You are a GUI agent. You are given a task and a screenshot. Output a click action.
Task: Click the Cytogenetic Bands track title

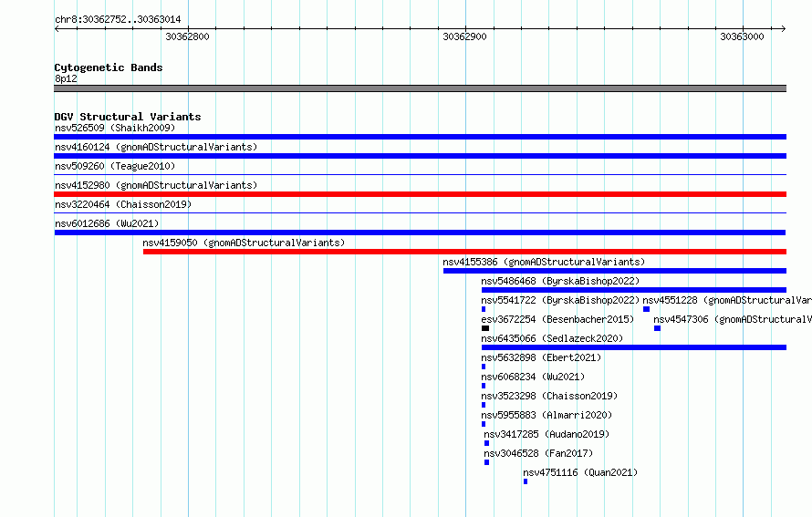(109, 67)
